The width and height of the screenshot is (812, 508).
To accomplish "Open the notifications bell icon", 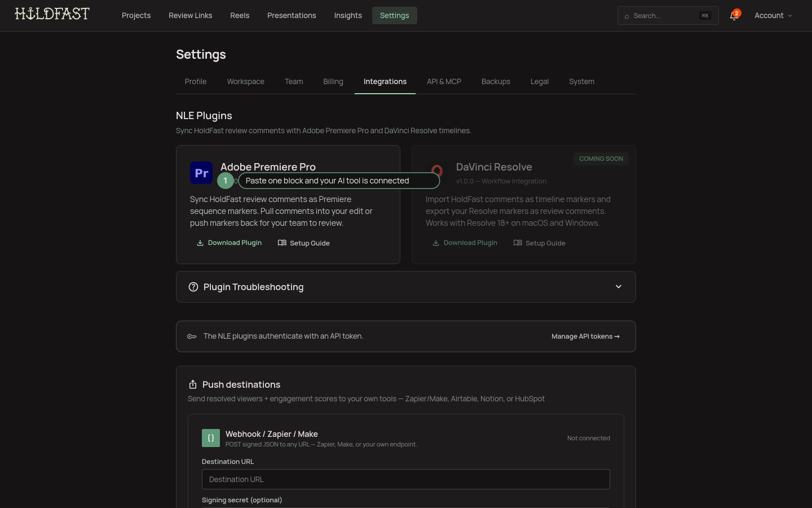I will tap(734, 15).
